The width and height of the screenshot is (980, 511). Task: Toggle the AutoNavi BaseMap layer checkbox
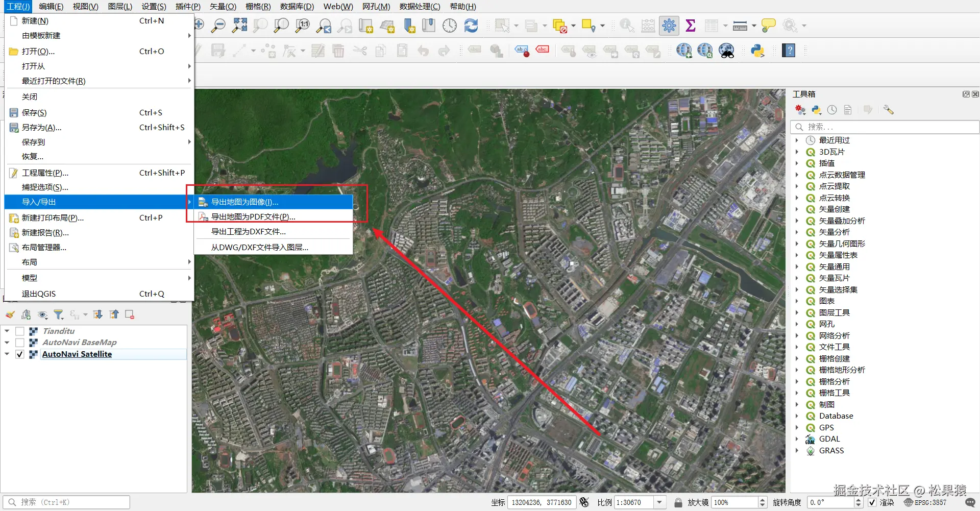coord(20,343)
